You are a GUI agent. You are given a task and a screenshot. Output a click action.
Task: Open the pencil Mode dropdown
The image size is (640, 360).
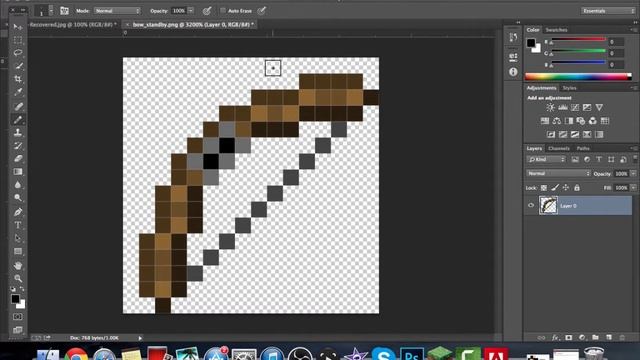click(x=118, y=11)
